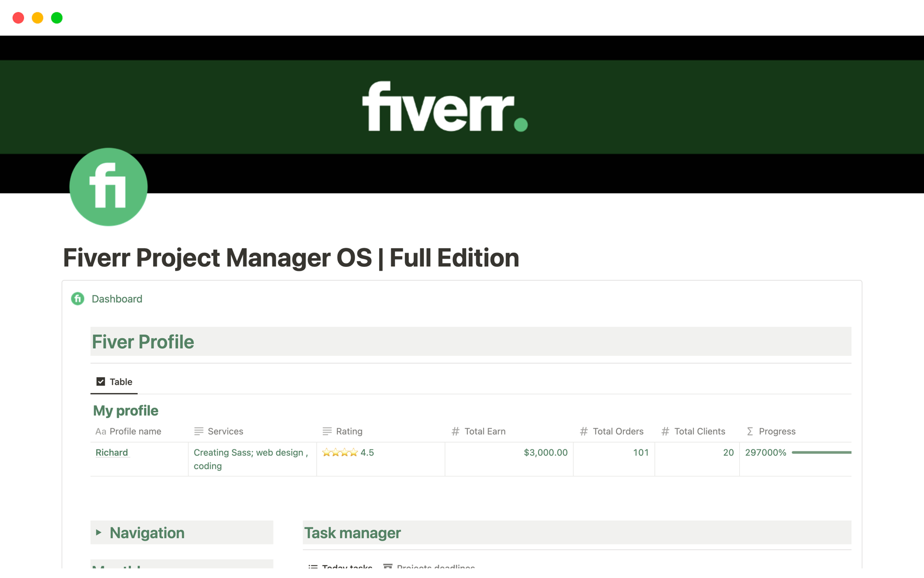This screenshot has width=924, height=578.
Task: Click the Dashboard breadcrumb link
Action: (117, 299)
